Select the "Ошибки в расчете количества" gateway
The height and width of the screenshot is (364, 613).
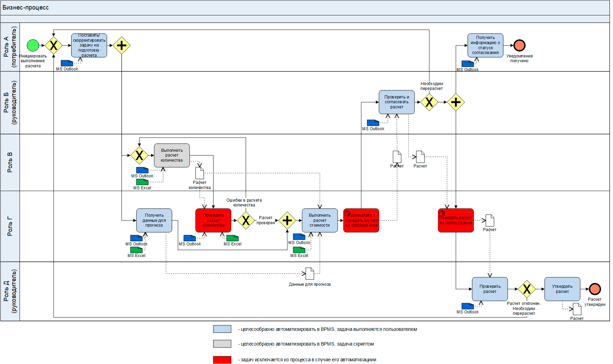pyautogui.click(x=246, y=220)
